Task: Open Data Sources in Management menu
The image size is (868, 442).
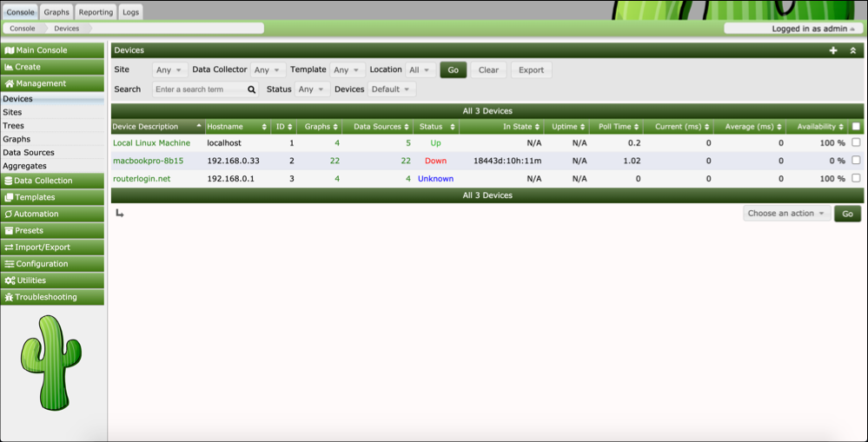Action: (52, 152)
